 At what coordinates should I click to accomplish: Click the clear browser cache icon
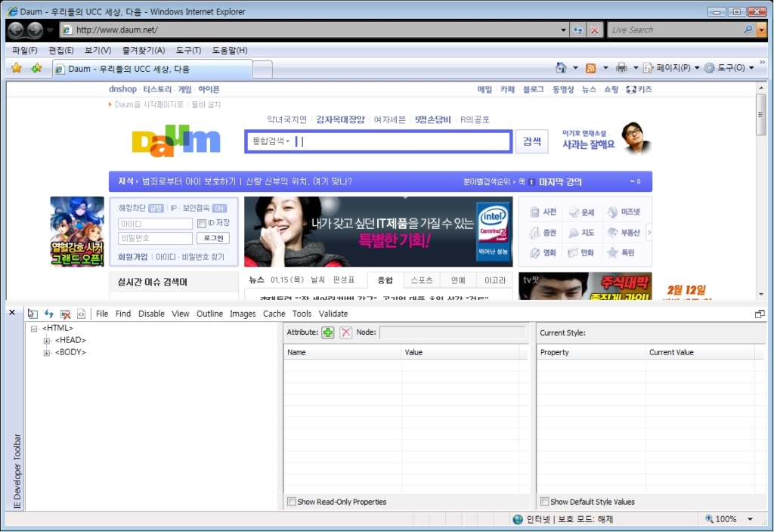tap(65, 314)
